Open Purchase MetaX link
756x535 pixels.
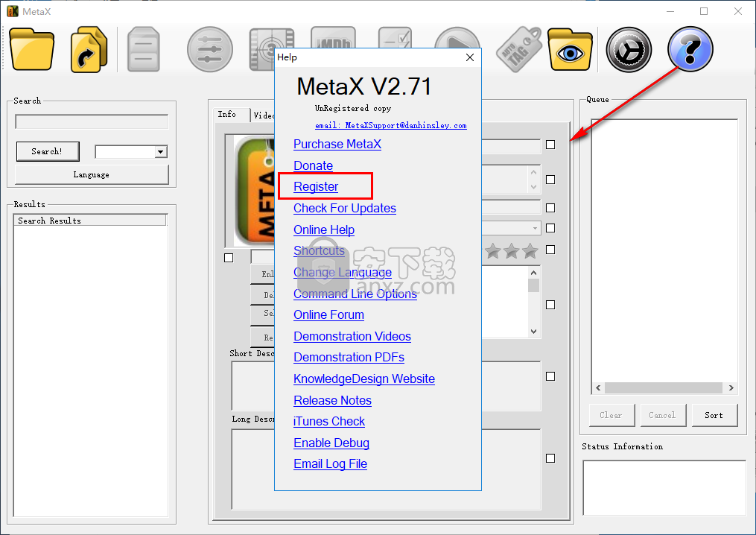[337, 145]
